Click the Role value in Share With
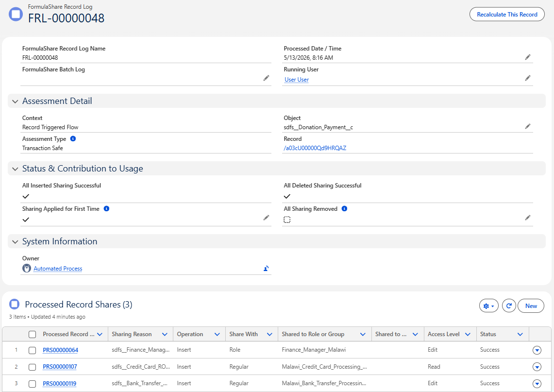Image resolution: width=554 pixels, height=392 pixels. (x=235, y=350)
